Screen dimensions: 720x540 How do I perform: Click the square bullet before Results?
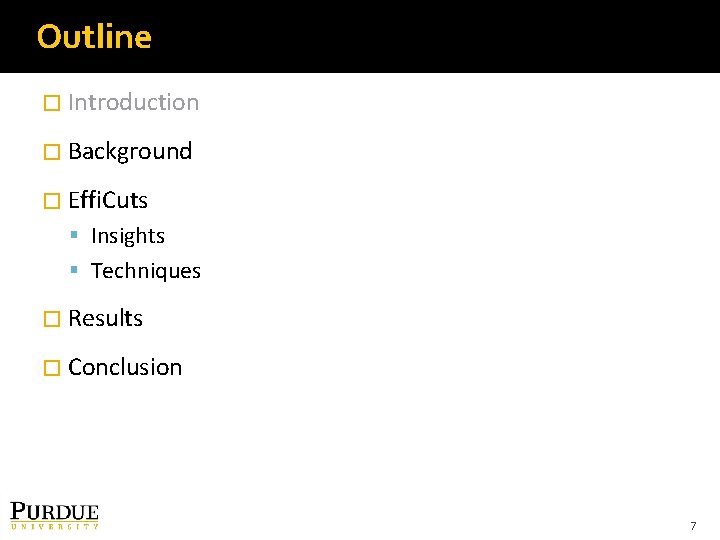52,319
